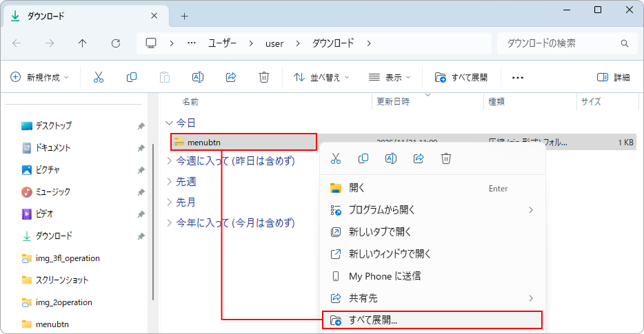Screen dimensions: 644x334
Task: Open the 表示 view dropdown
Action: 390,77
